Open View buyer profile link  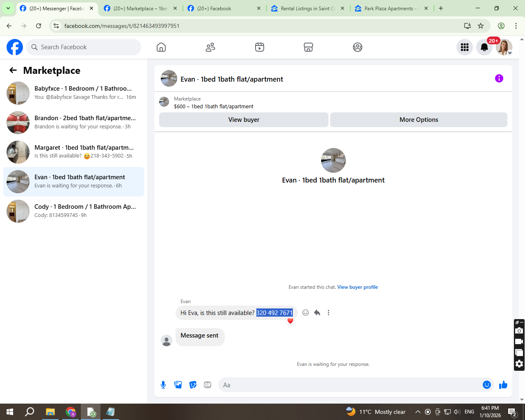[358, 287]
